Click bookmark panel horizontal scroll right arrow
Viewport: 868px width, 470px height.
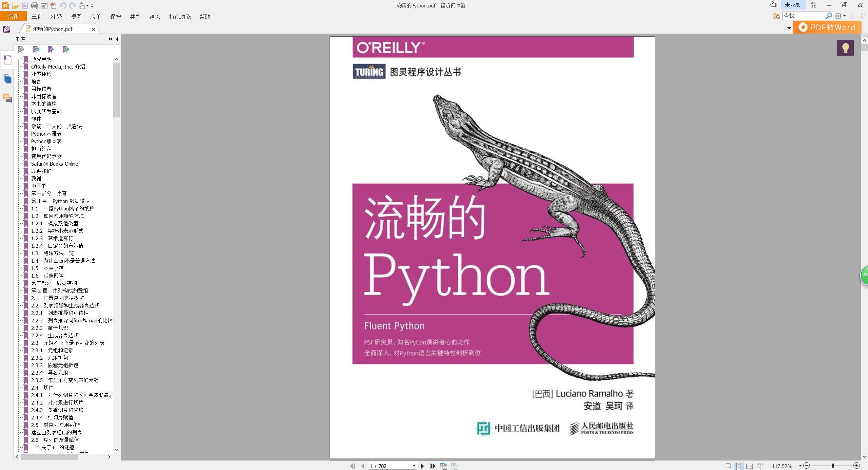109,457
